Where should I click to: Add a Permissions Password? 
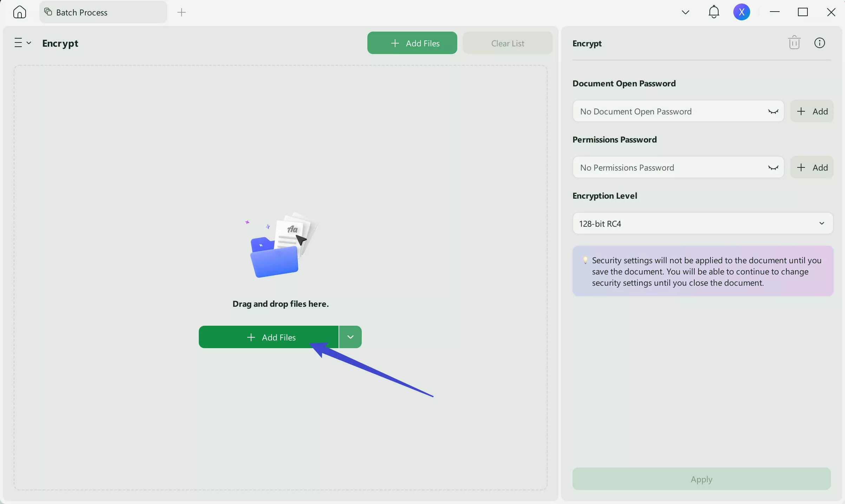click(812, 168)
